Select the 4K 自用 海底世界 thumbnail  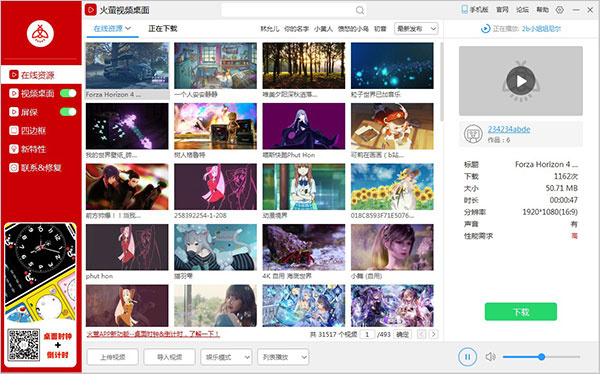[x=304, y=247]
